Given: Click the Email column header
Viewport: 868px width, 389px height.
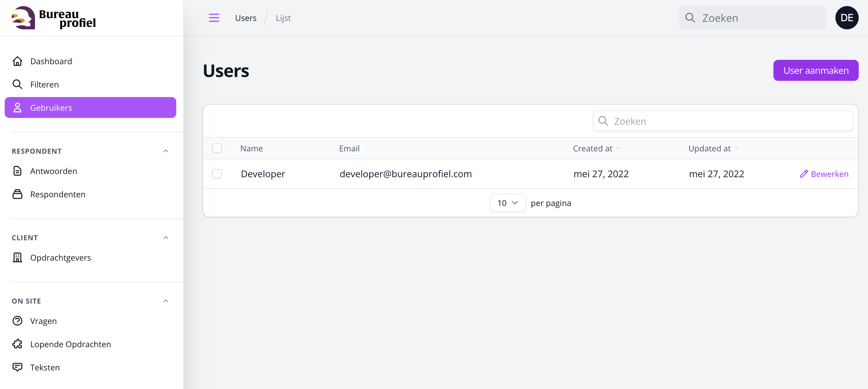Looking at the screenshot, I should click(349, 148).
